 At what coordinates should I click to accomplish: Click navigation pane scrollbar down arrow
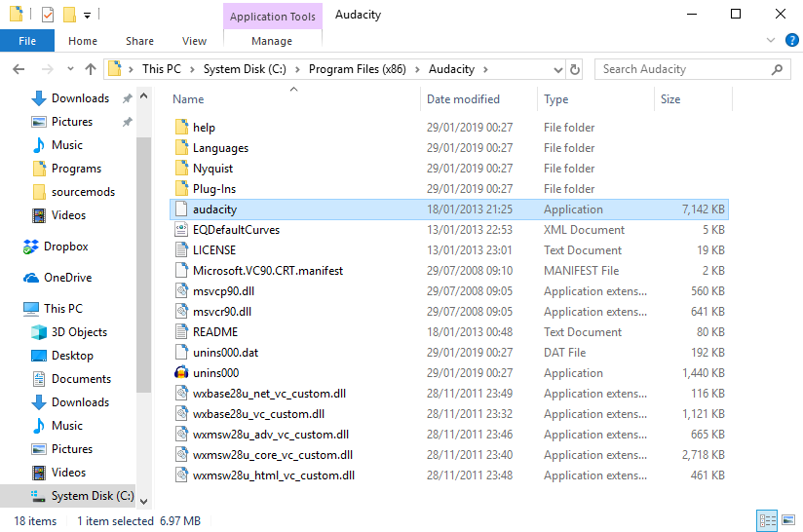(x=144, y=501)
